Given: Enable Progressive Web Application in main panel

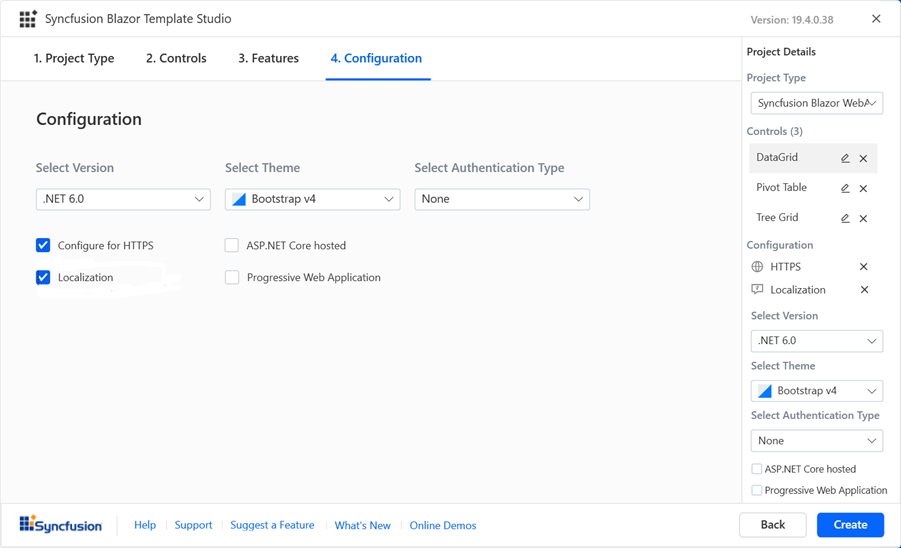Looking at the screenshot, I should pos(232,277).
